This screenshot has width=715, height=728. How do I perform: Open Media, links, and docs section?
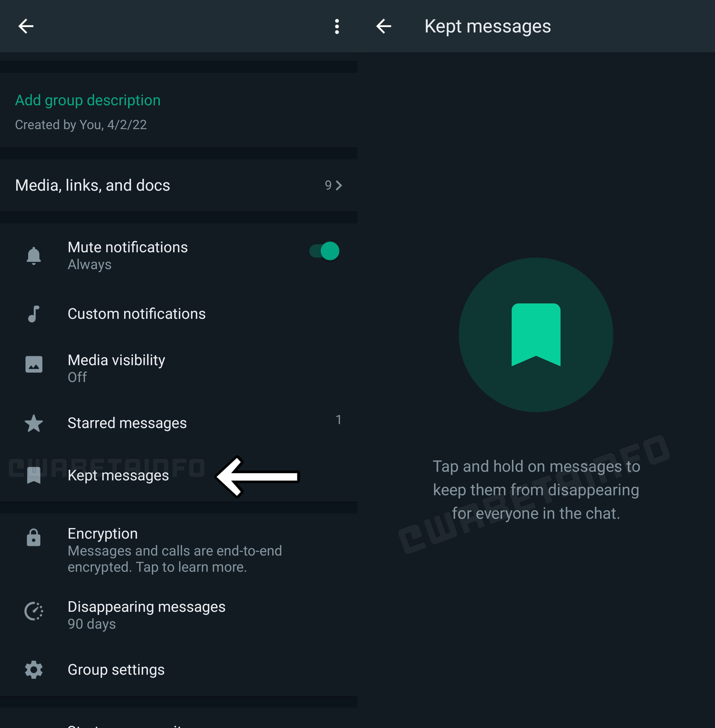(x=92, y=185)
